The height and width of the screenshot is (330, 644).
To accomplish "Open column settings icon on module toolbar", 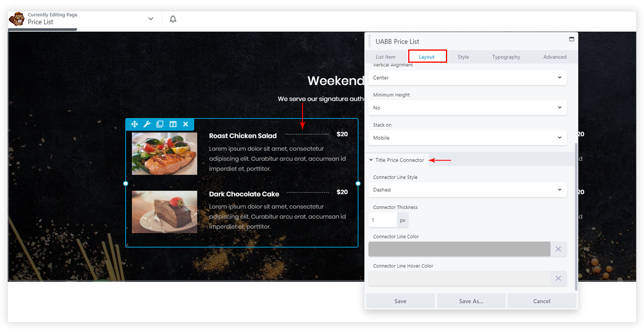I will pos(173,124).
